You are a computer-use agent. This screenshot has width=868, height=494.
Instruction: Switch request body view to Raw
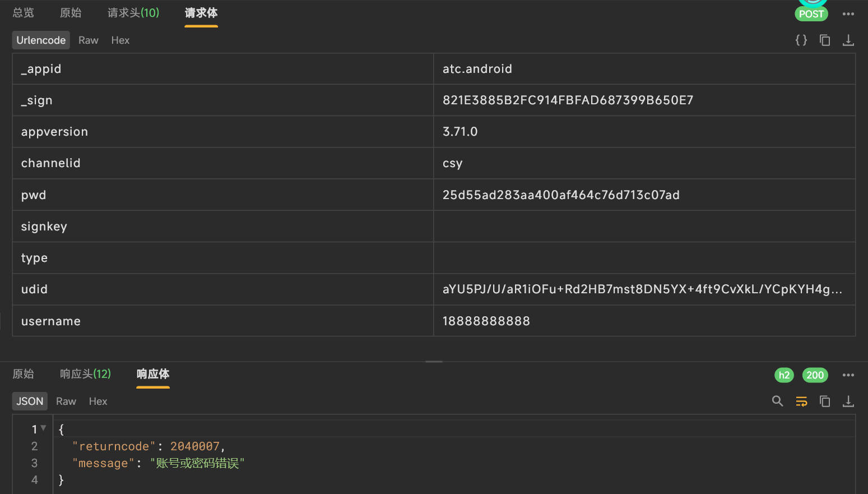88,40
